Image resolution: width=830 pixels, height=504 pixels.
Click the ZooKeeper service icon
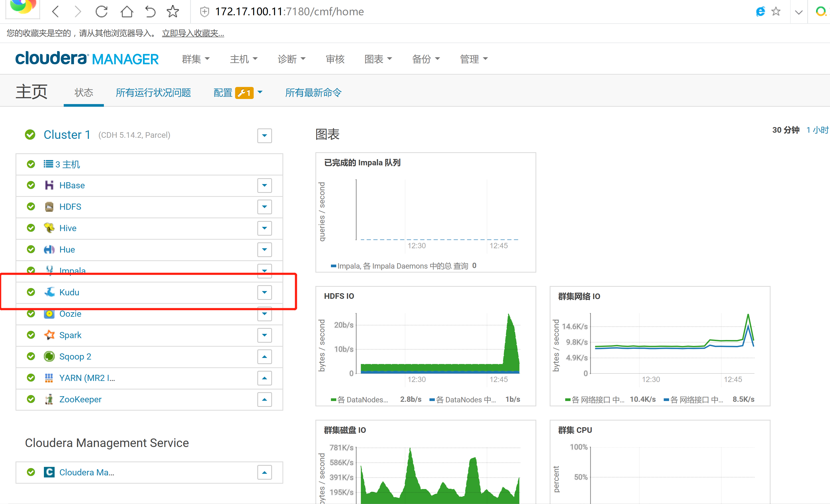[x=49, y=399]
